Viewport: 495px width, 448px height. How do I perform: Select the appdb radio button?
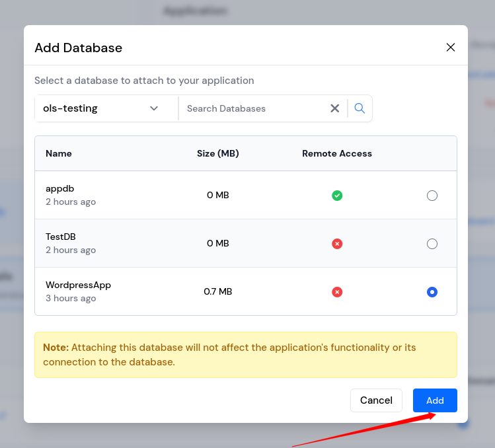(432, 196)
